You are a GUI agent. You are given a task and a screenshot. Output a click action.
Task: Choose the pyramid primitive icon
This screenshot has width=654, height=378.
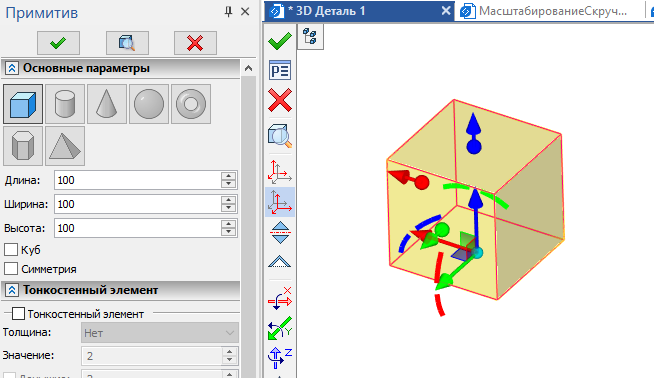pos(65,146)
